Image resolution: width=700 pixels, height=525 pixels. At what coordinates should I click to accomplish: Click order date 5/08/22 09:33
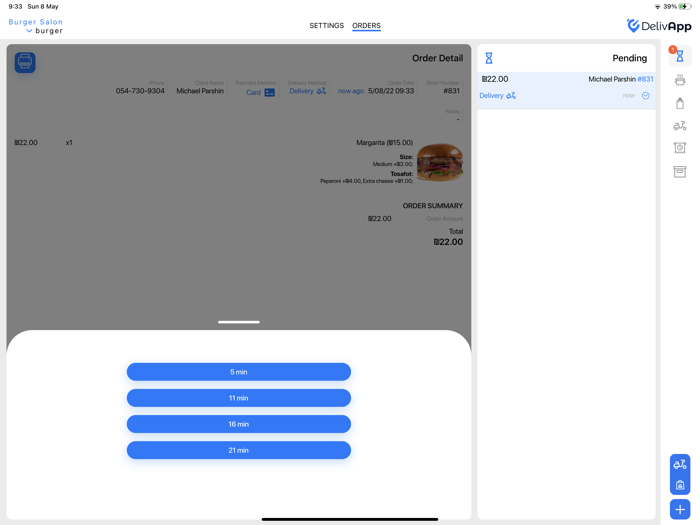pos(391,91)
